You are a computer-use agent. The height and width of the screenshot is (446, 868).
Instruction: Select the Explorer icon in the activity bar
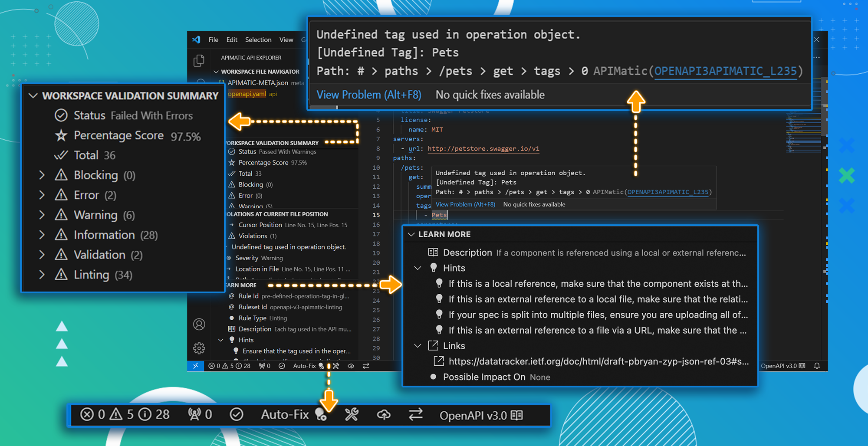tap(199, 61)
